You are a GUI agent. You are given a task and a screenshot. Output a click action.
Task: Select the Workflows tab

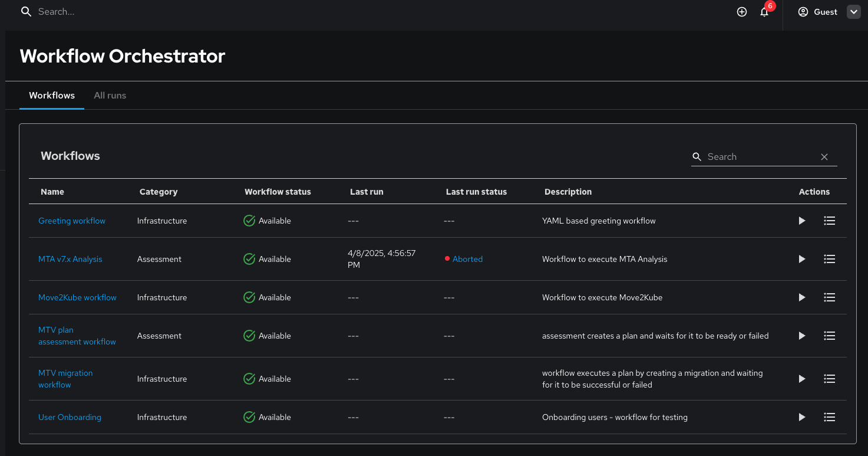coord(52,96)
